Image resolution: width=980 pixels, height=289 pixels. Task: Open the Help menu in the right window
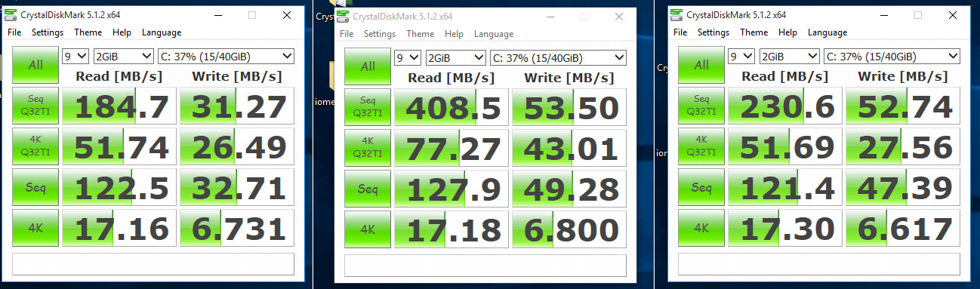coord(788,32)
